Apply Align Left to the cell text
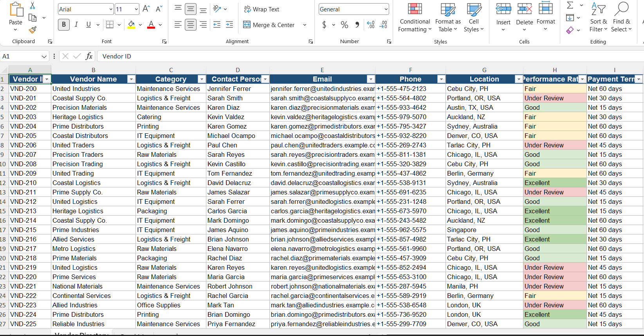This screenshot has height=336, width=644. pos(178,25)
